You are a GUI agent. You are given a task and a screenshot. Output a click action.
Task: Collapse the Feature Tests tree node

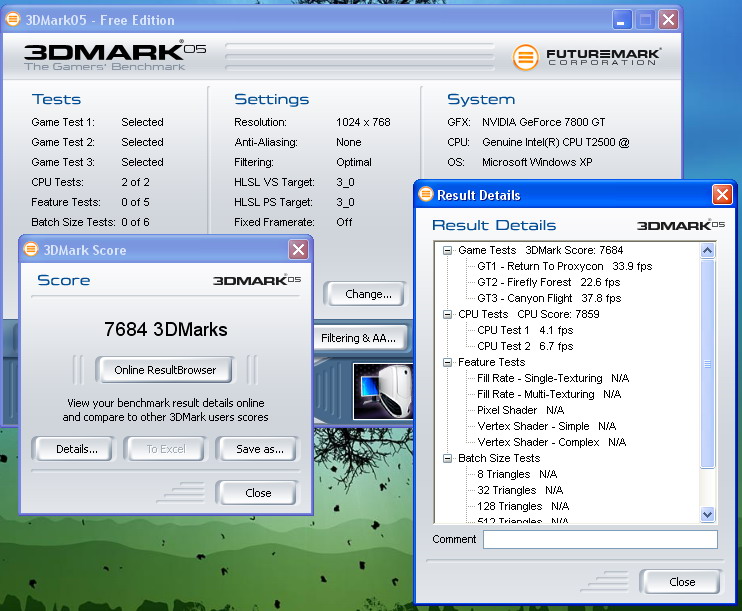click(447, 363)
